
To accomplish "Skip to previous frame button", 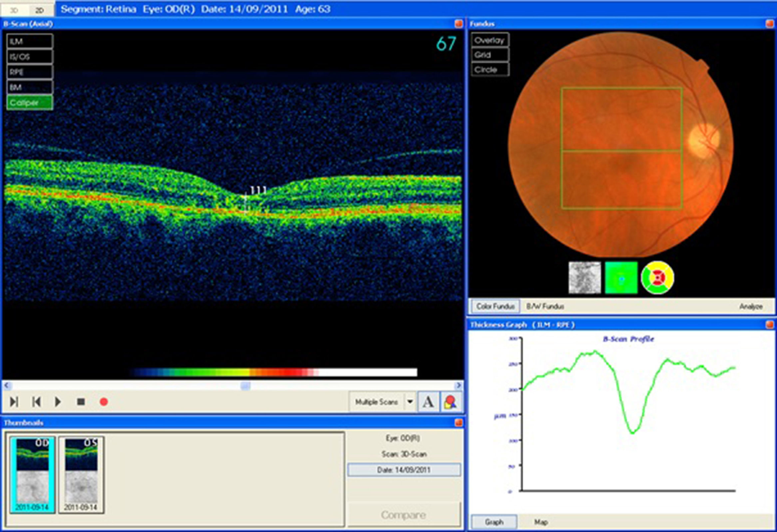I will tap(36, 402).
